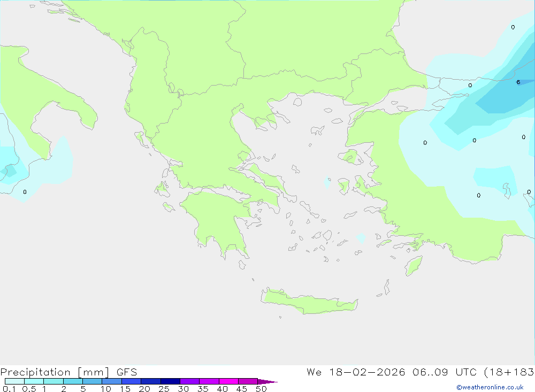Click the 5–10 mm legend color swatch
The width and height of the screenshot is (535, 392).
point(93,381)
